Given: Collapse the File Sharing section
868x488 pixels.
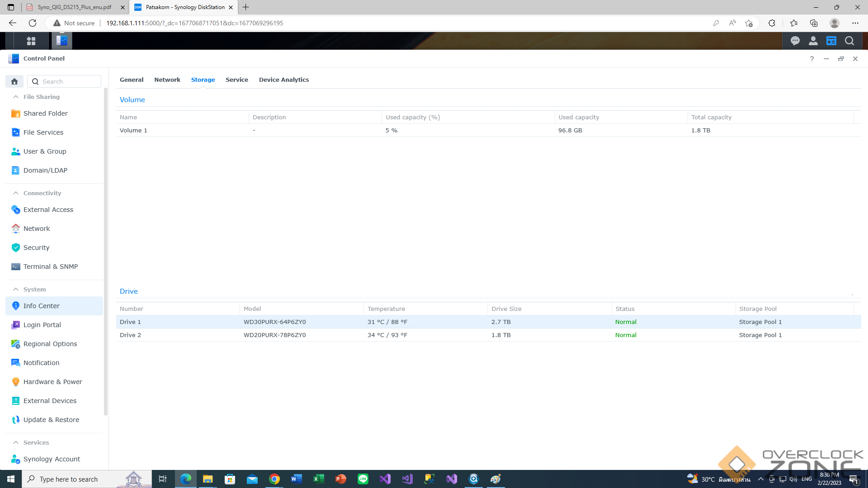Looking at the screenshot, I should tap(16, 97).
